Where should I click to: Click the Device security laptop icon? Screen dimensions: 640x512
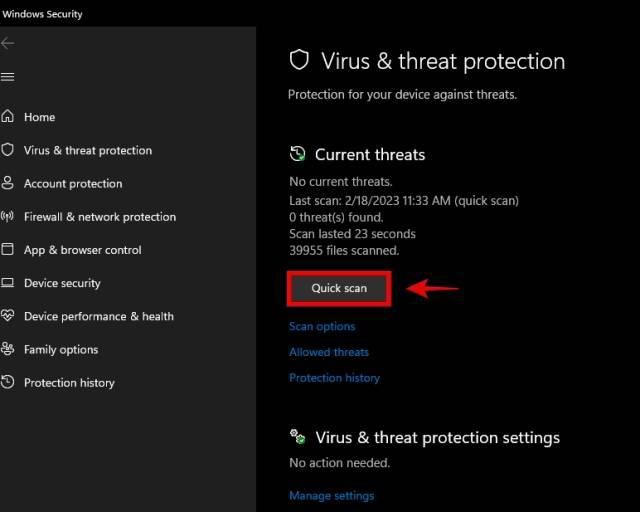(8, 283)
